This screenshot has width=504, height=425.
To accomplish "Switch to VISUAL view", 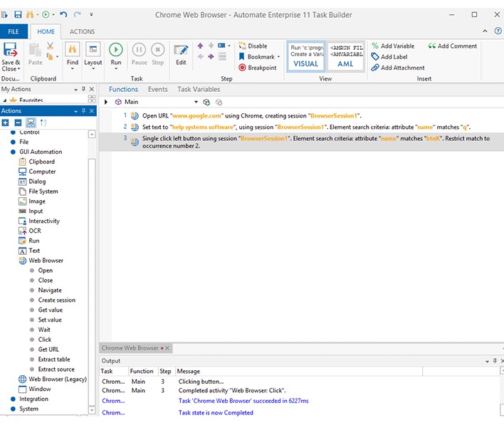I will pyautogui.click(x=305, y=56).
